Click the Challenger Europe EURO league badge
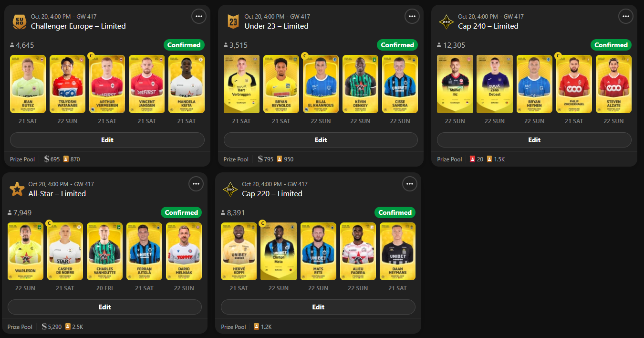The image size is (644, 338). click(x=20, y=21)
